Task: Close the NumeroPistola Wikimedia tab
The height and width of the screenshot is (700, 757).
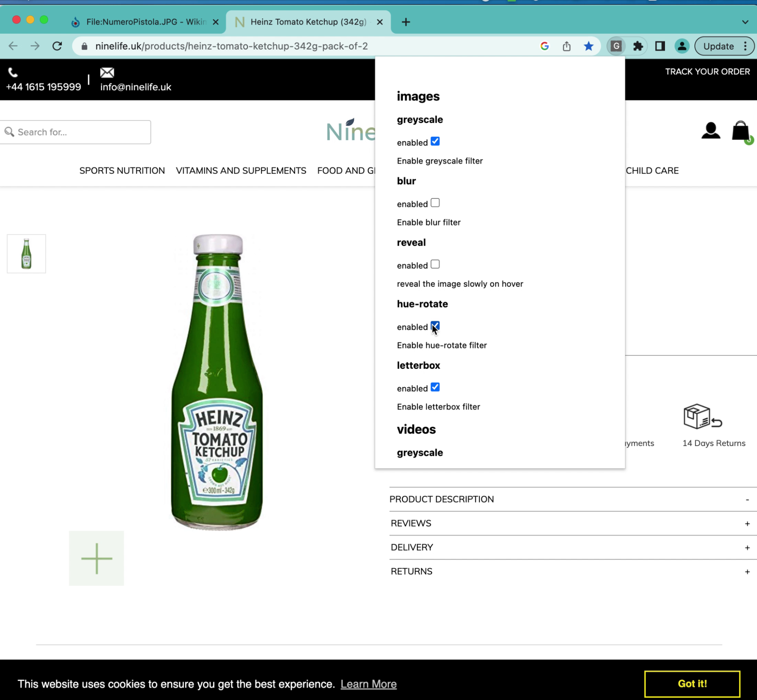Action: coord(215,22)
